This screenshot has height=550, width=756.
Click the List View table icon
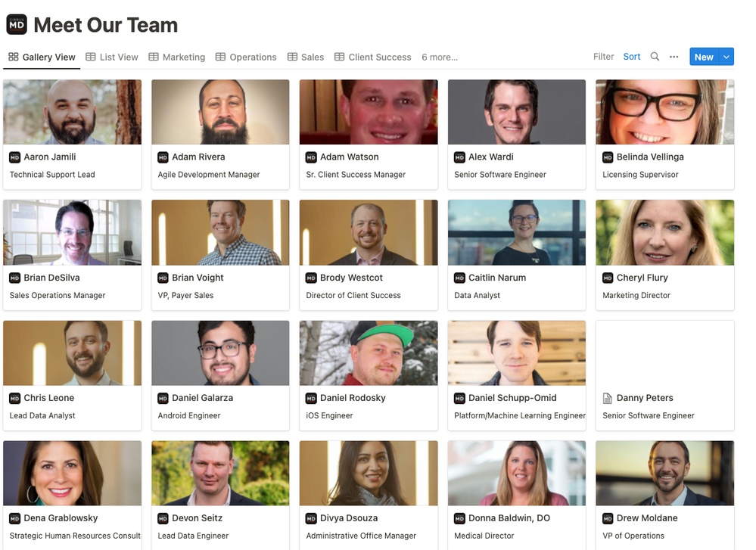click(91, 57)
